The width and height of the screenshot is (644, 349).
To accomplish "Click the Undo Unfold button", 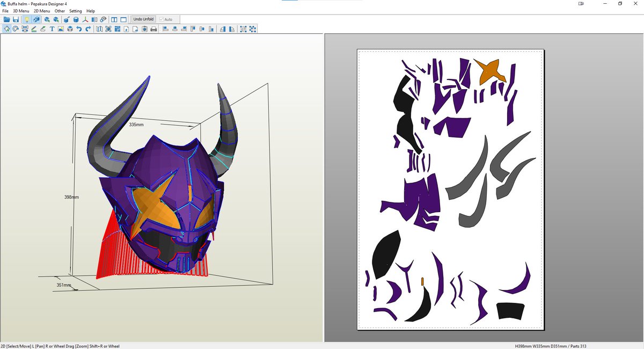I will pos(143,19).
